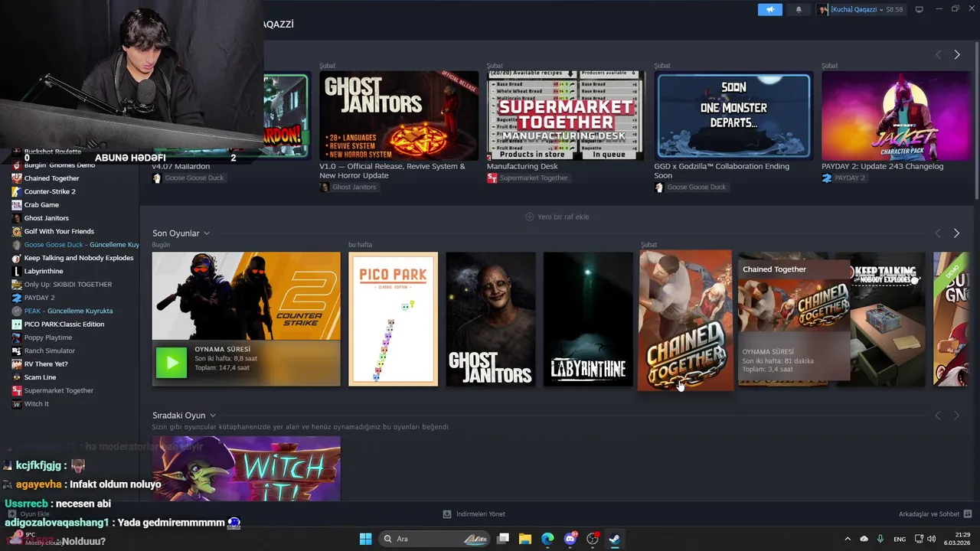Select Poppy Playtime in the library list
The width and height of the screenshot is (980, 551).
pos(48,337)
